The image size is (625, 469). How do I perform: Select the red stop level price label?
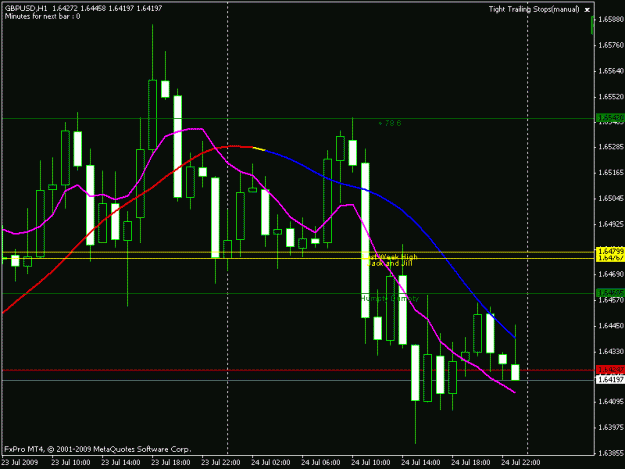point(610,370)
